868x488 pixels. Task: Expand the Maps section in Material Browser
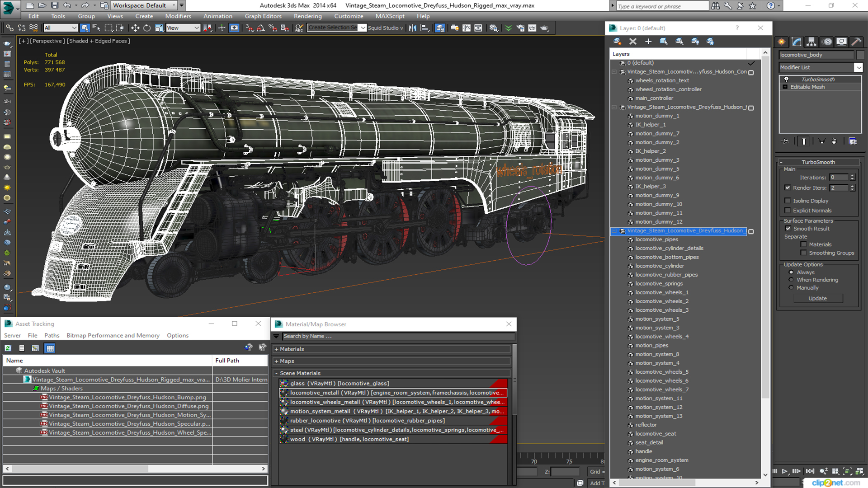click(x=392, y=361)
